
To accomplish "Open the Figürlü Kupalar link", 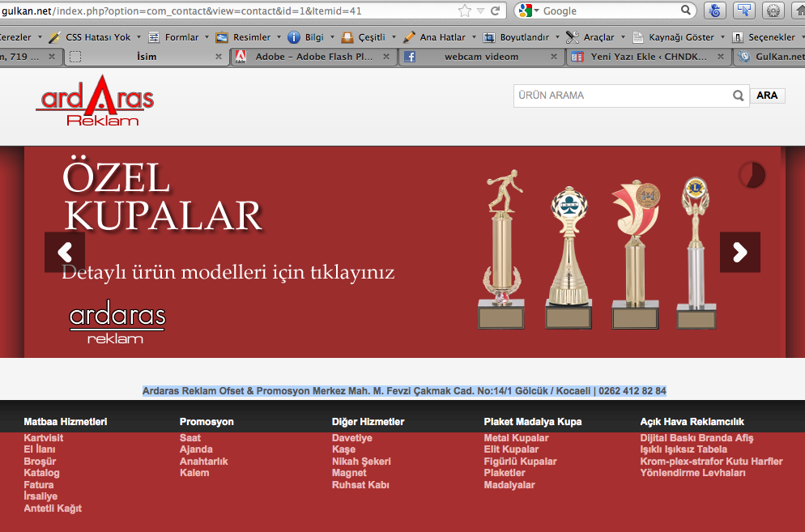I will coord(520,462).
